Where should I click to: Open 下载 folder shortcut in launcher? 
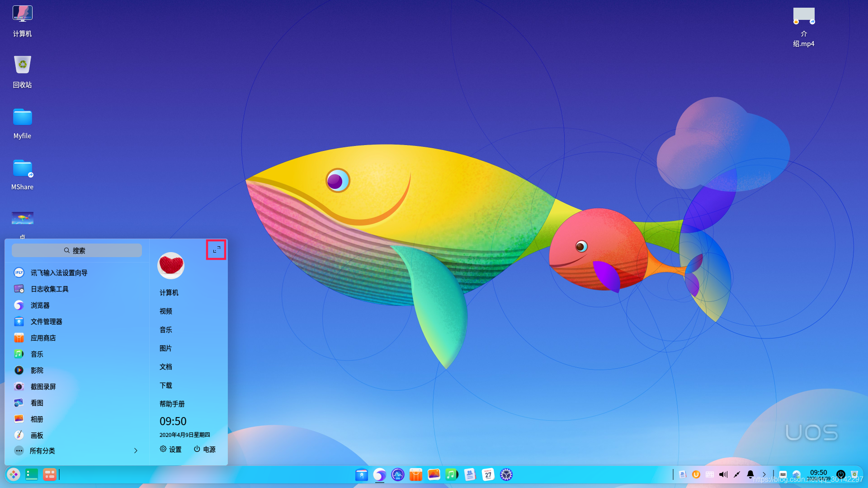click(x=166, y=385)
